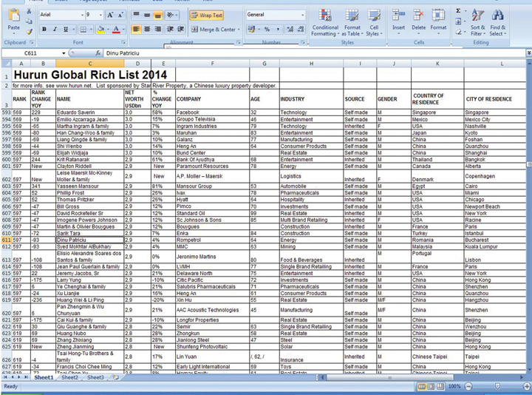Click the Center text alignment icon
Viewport: 532px width, 395px height.
pos(147,29)
